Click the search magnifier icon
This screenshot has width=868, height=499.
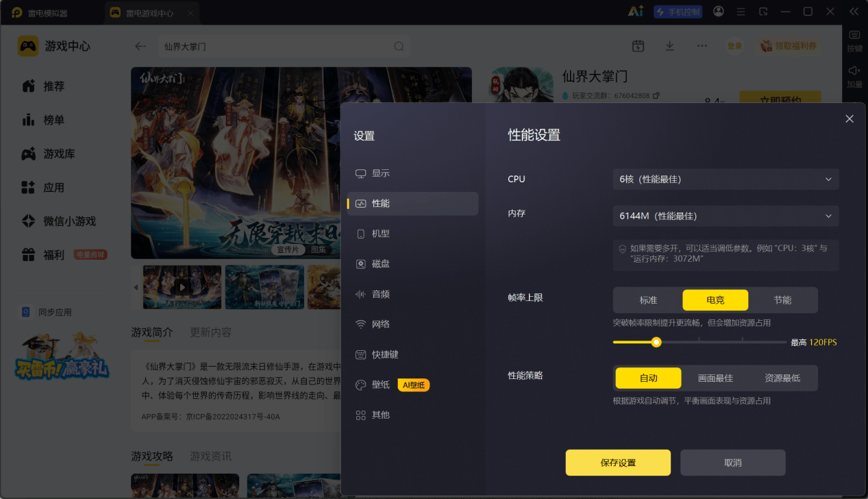tap(399, 47)
